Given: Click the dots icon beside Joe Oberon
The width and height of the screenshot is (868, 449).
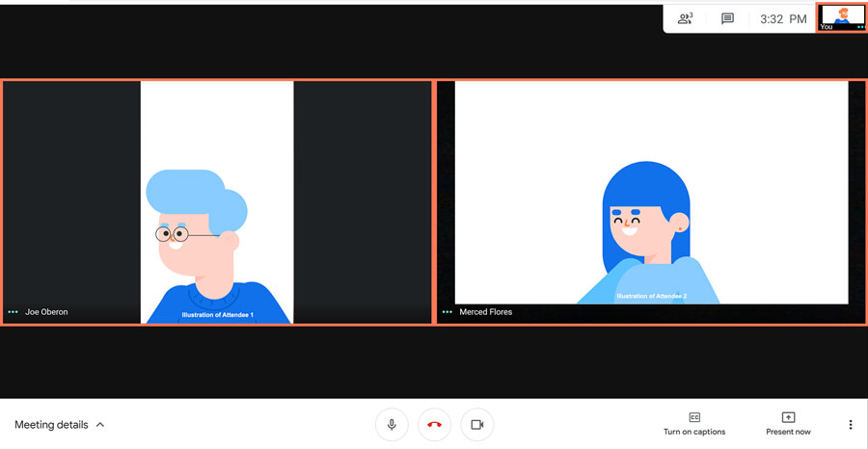Looking at the screenshot, I should 14,312.
